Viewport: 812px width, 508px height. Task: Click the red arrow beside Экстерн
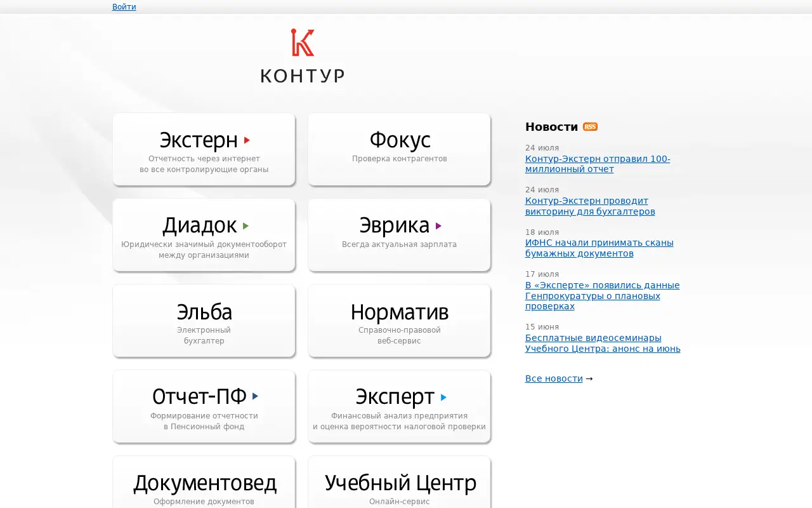[x=247, y=140]
